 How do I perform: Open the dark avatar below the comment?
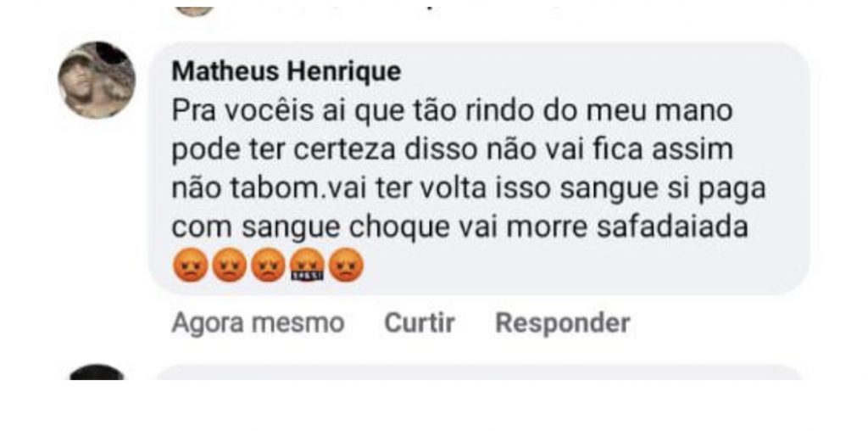(97, 372)
